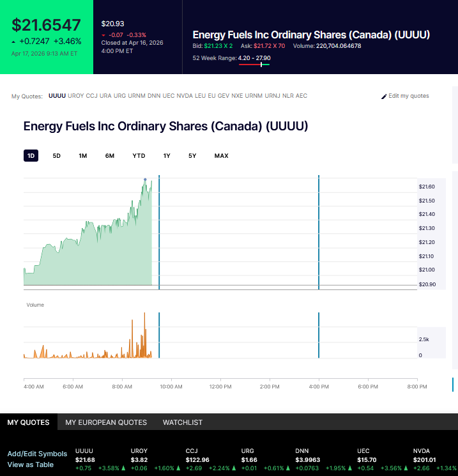This screenshot has width=458, height=476.
Task: Select the 5Y chart range
Action: tap(192, 156)
